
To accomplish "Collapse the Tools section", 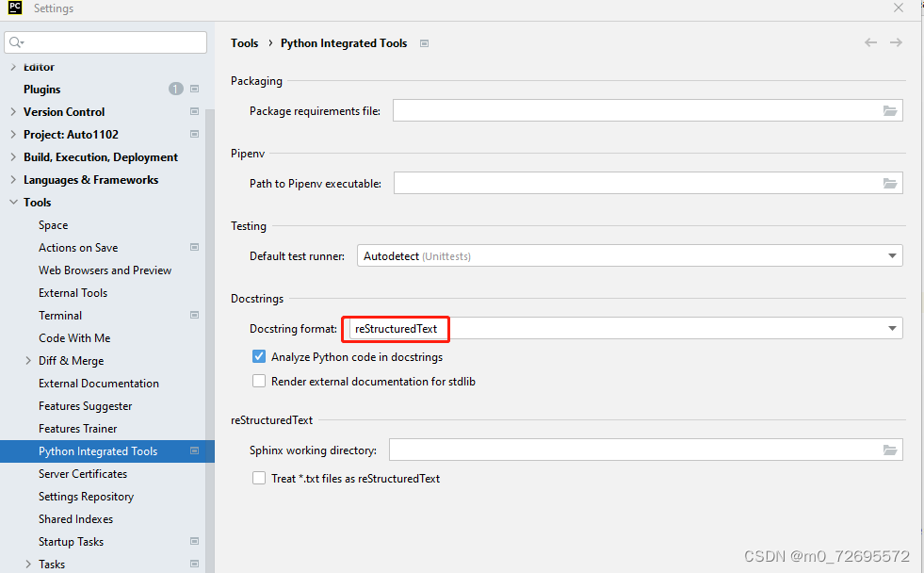I will pos(13,203).
